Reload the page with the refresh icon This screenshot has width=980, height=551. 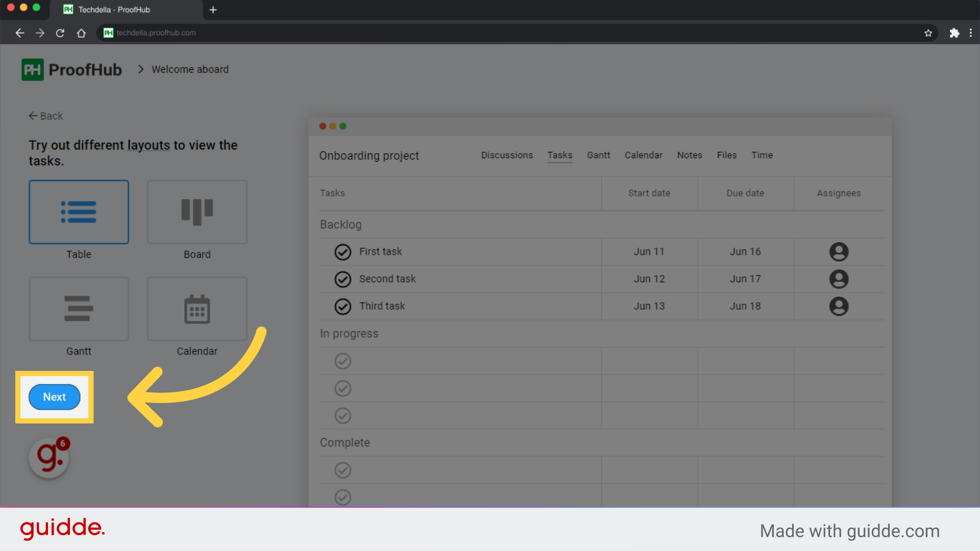[x=60, y=33]
